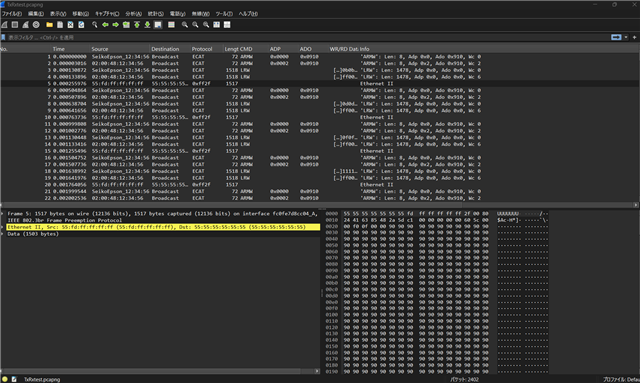Open the ヘルプ(H) menu
The image size is (640, 383).
248,14
